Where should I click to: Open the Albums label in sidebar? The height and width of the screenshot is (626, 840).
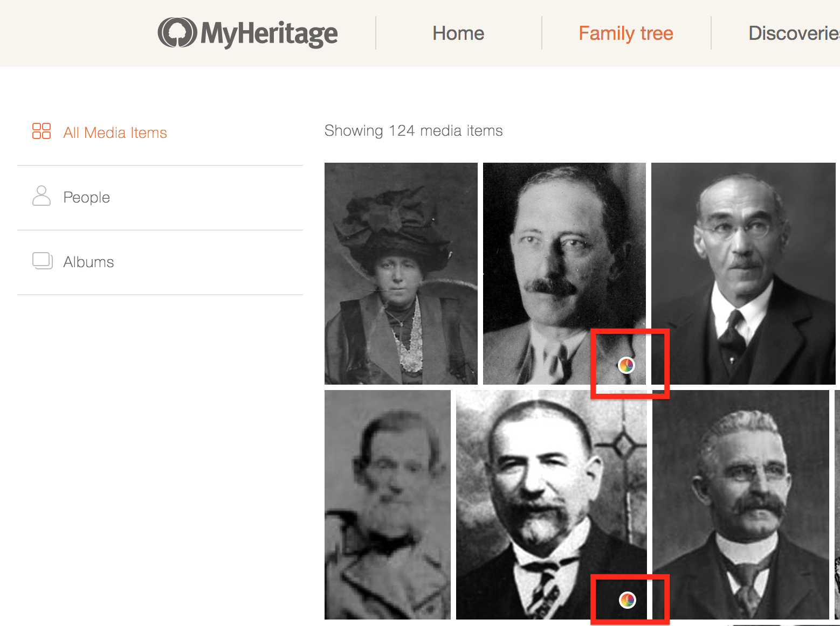[x=88, y=262]
